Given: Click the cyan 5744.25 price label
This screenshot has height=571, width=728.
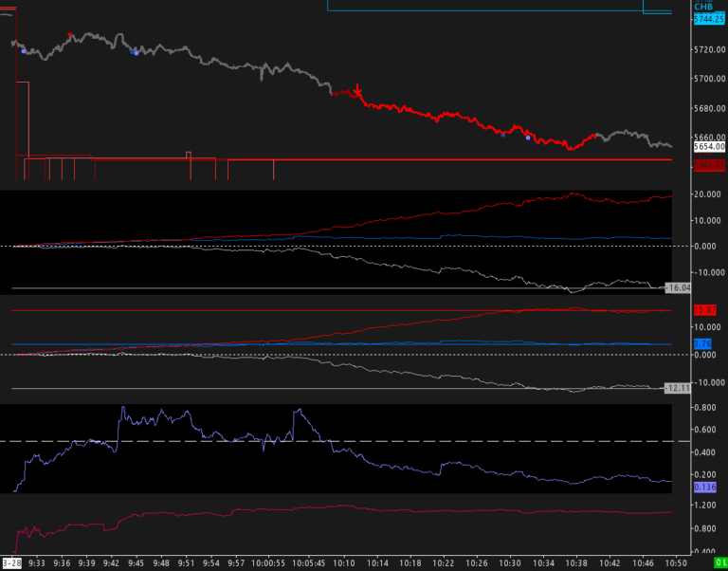Looking at the screenshot, I should coord(709,20).
